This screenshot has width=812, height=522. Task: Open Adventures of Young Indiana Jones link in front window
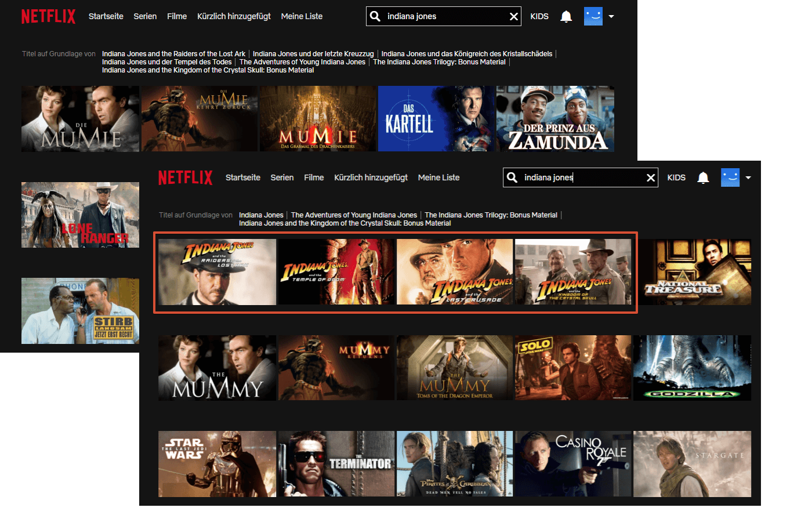(354, 215)
